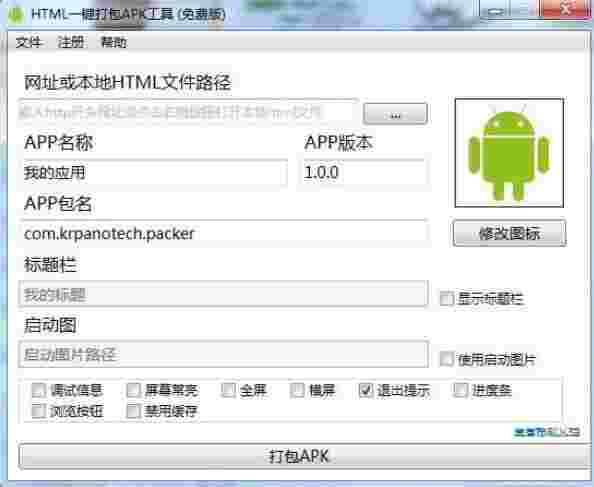This screenshot has width=594, height=487.
Task: Click the blue link above 打包APK button
Action: (x=547, y=432)
